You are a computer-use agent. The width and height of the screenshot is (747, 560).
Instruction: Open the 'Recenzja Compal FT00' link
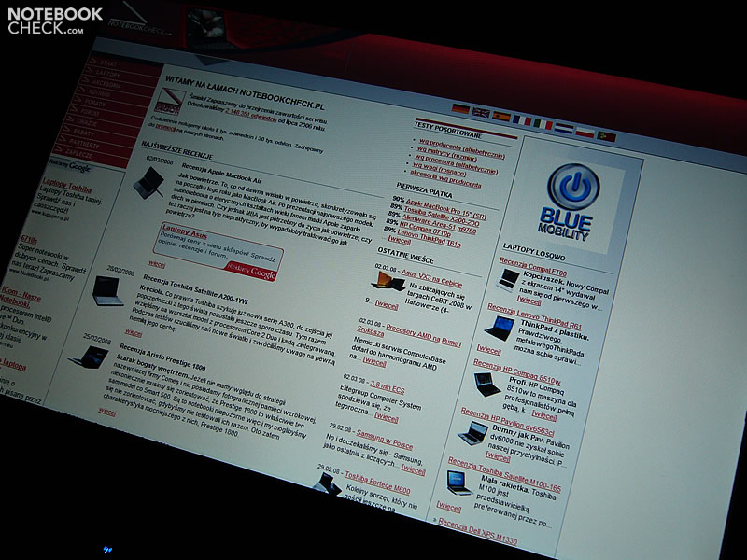click(532, 267)
